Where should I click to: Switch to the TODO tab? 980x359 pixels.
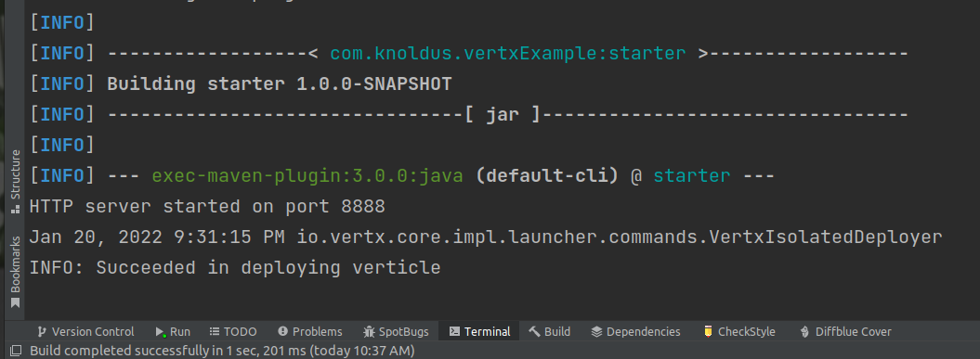coord(233,331)
